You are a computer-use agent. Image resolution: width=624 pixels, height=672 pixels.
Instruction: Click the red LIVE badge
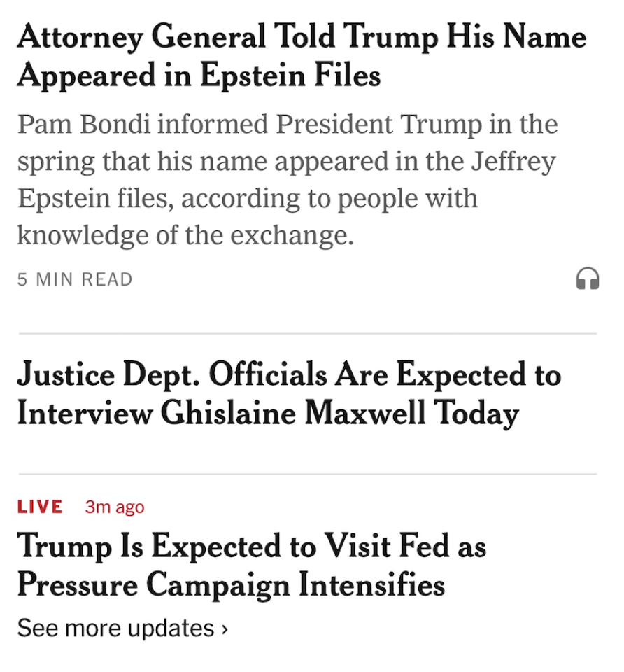click(40, 507)
